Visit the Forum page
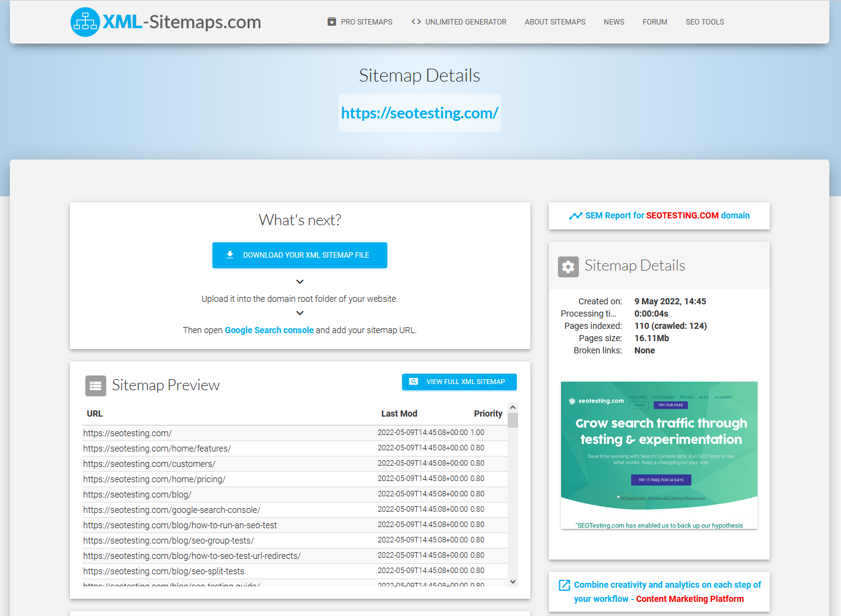The height and width of the screenshot is (616, 841). (655, 22)
